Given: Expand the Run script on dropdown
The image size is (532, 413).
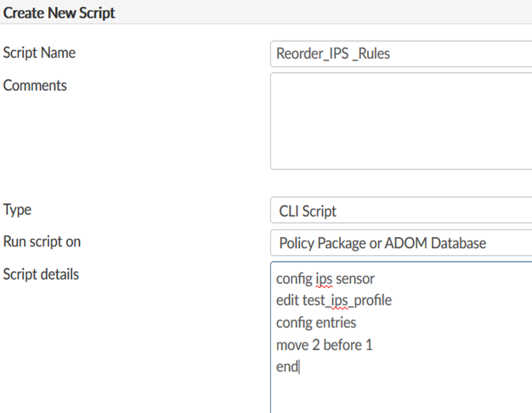Looking at the screenshot, I should point(400,243).
